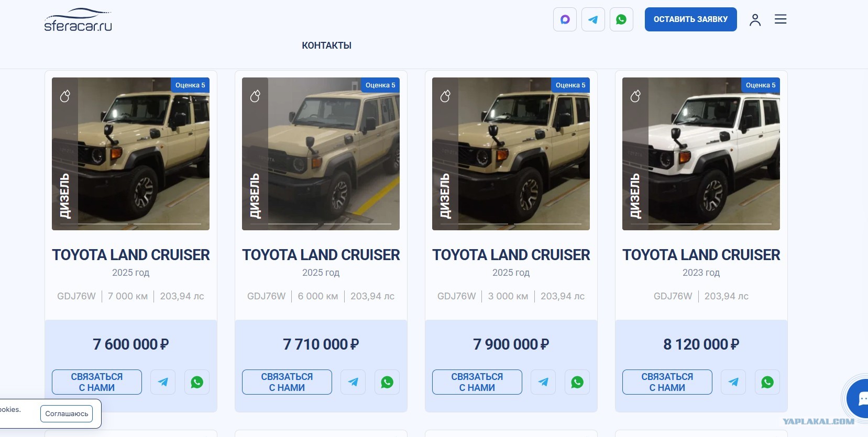
Task: Click the ОСТАВИТЬ ЗАЯВКУ button
Action: 690,19
